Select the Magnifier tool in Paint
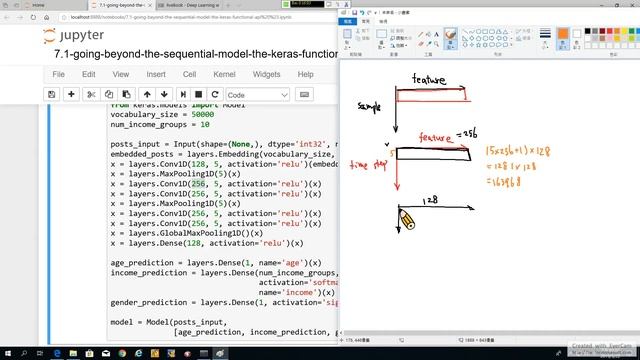The image size is (640, 360). tap(436, 44)
